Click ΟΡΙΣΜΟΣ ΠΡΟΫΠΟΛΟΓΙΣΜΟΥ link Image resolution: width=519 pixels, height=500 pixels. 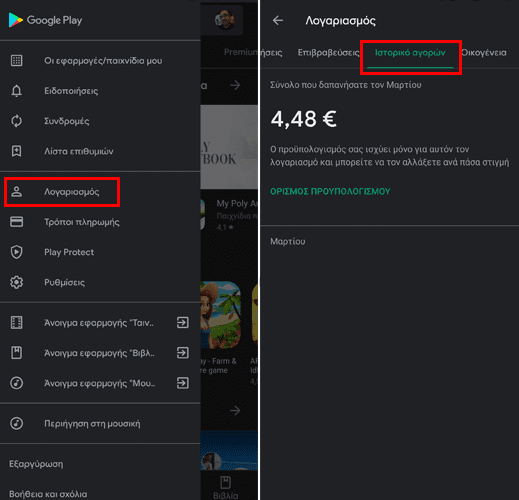(330, 191)
